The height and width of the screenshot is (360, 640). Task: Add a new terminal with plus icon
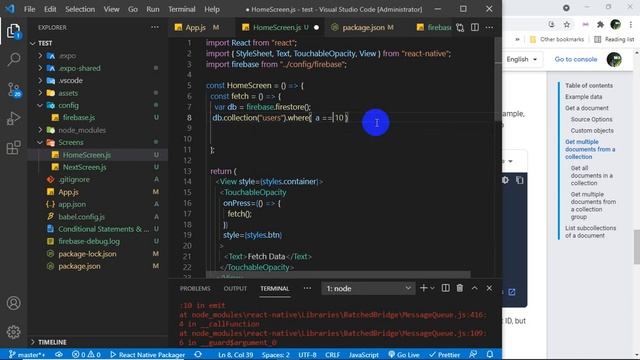point(423,288)
